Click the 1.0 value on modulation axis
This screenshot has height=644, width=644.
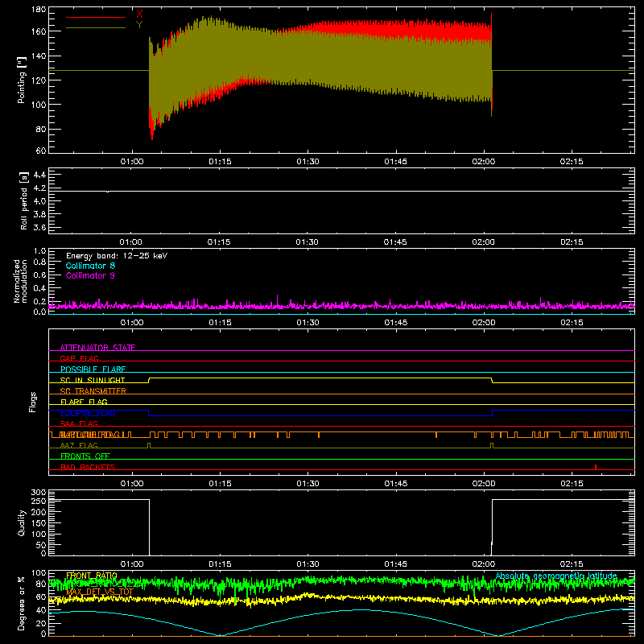(39, 251)
